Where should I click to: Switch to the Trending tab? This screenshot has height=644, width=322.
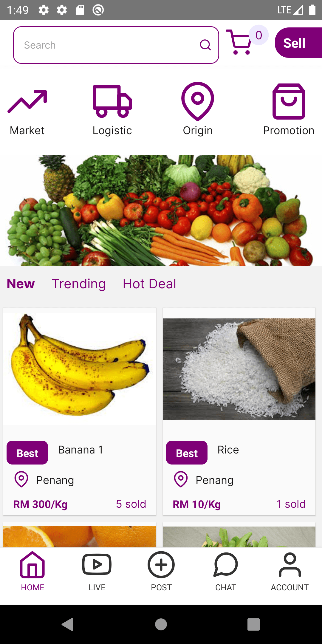coord(79,284)
